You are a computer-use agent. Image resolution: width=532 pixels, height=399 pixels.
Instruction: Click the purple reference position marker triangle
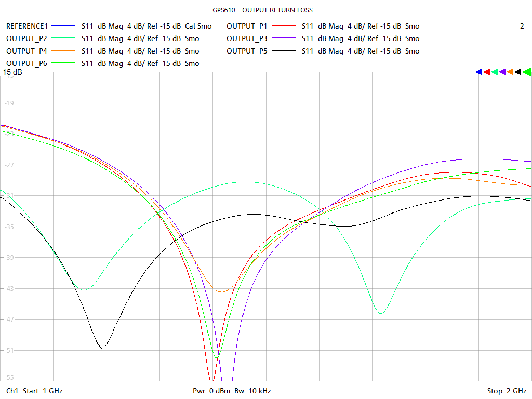pyautogui.click(x=502, y=72)
